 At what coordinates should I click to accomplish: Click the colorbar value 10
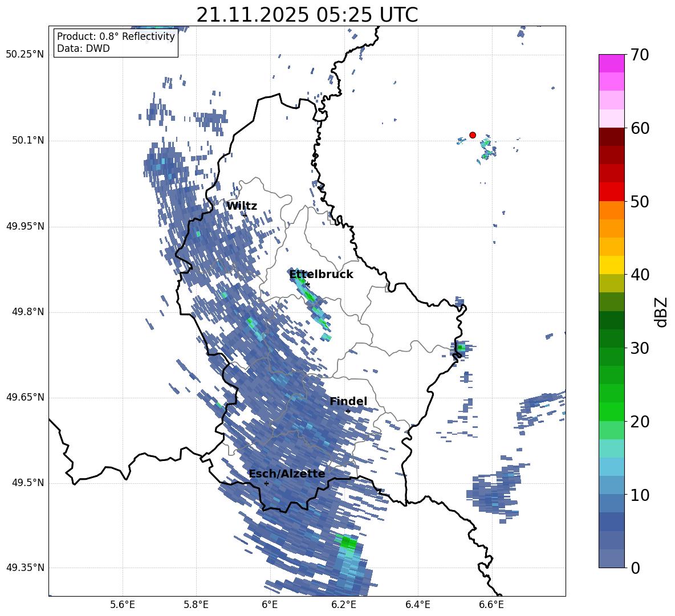pyautogui.click(x=640, y=495)
